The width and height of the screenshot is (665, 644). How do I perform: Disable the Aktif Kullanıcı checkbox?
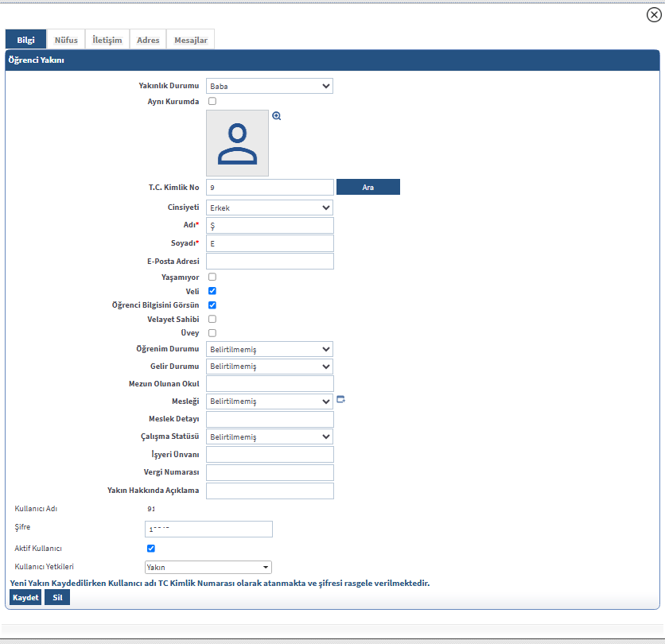pyautogui.click(x=151, y=549)
